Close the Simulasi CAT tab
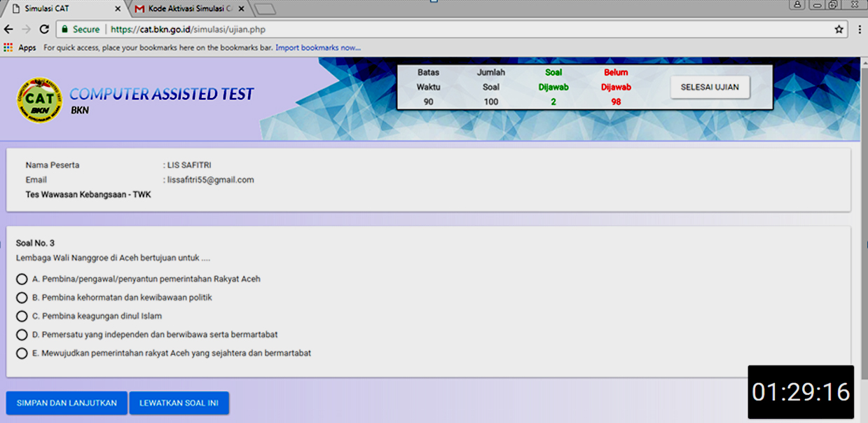868x423 pixels. [117, 9]
